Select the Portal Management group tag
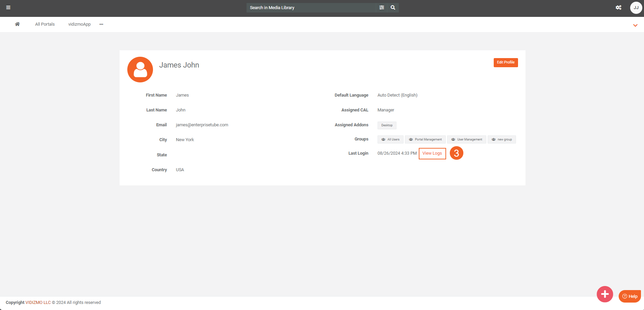Viewport: 644px width, 310px height. click(425, 139)
